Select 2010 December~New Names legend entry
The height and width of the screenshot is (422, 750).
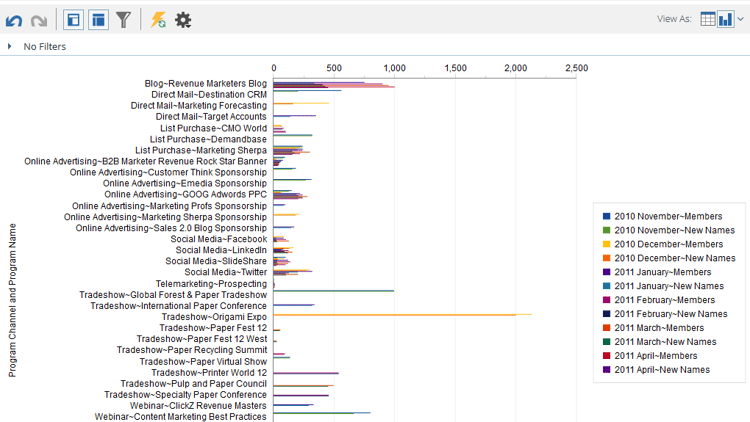[x=669, y=258]
